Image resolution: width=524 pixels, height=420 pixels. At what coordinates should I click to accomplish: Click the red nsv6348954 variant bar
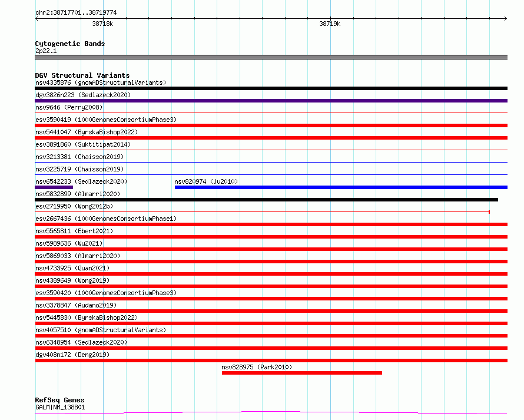[271, 348]
